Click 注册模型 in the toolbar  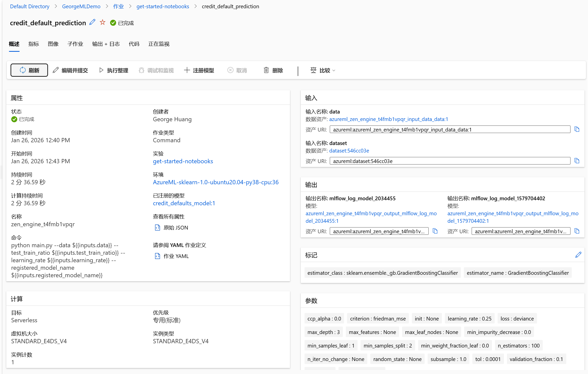pyautogui.click(x=199, y=70)
